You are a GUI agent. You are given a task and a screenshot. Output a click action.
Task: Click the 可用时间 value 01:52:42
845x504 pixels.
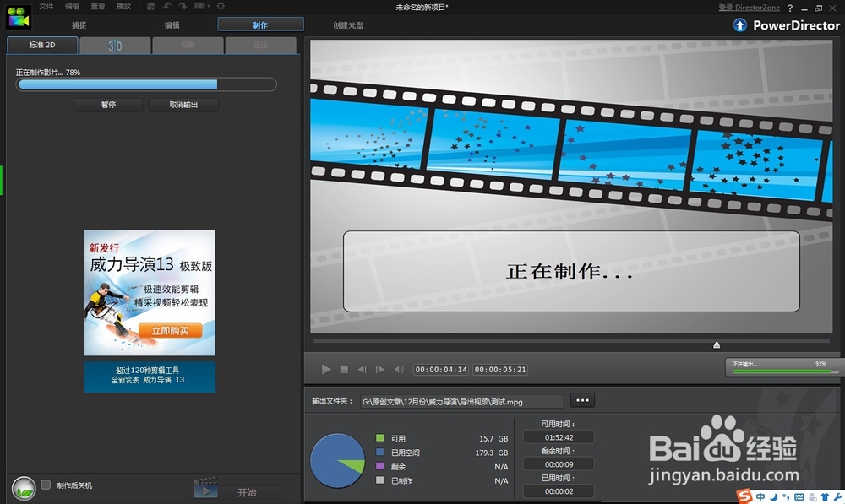pos(559,437)
